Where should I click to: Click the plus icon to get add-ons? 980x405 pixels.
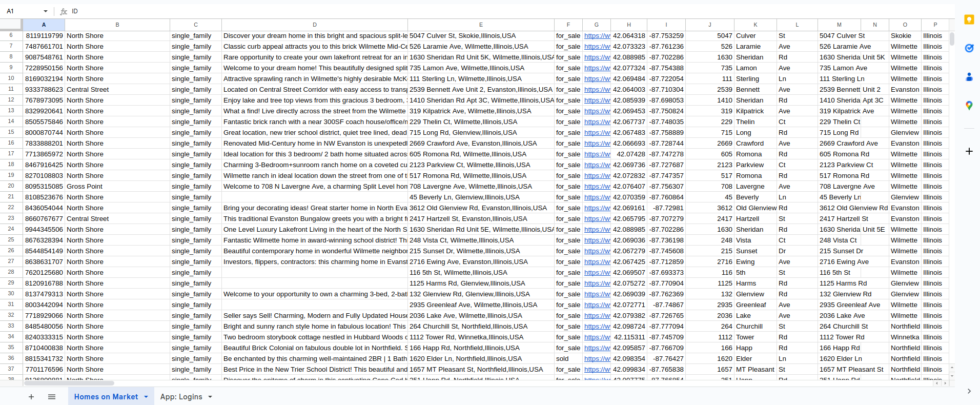969,151
